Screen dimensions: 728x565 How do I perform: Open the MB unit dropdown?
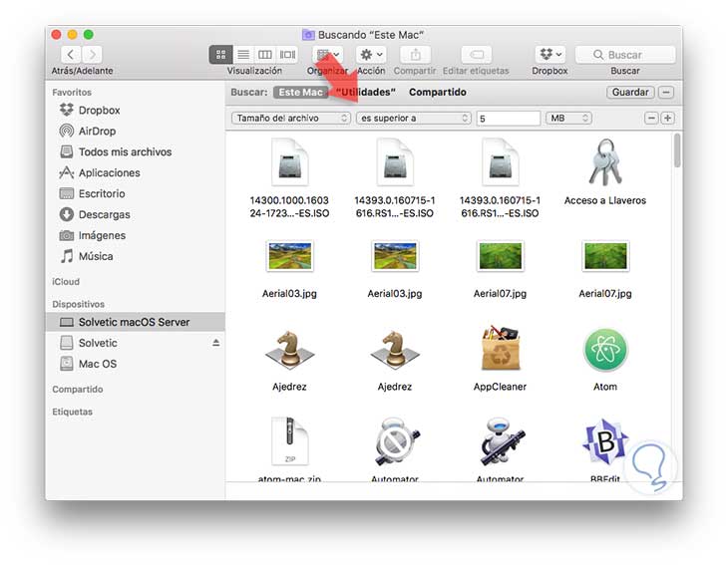[568, 119]
